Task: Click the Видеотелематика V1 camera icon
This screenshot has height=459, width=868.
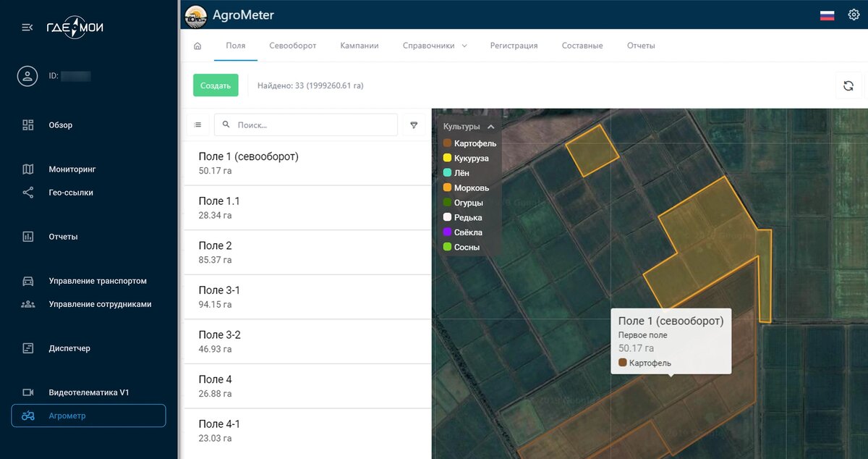Action: click(28, 392)
